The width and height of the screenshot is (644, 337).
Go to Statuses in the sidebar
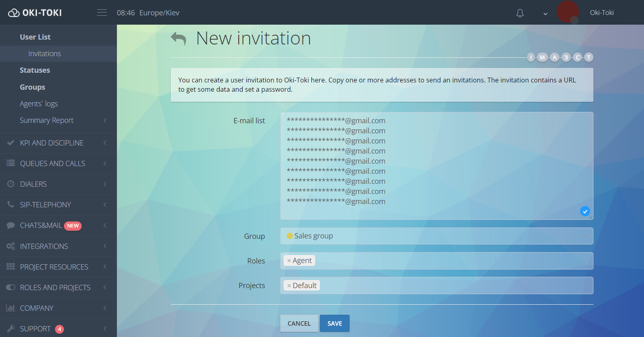[35, 70]
